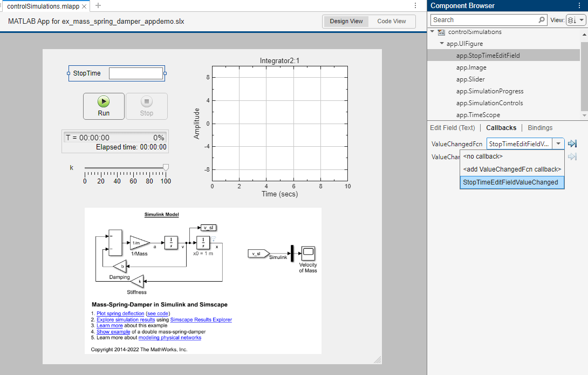Click the Simulink model image
The width and height of the screenshot is (588, 375).
pos(203,281)
